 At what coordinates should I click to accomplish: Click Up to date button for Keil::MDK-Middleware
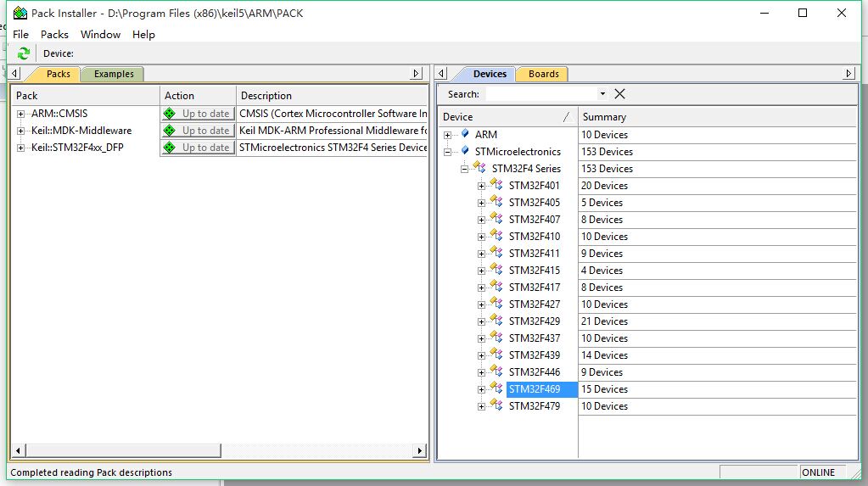coord(198,131)
